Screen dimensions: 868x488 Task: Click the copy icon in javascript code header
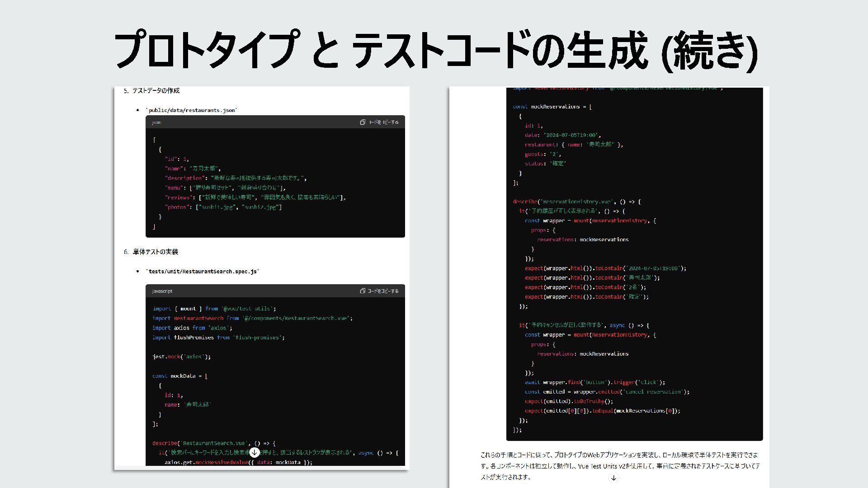click(363, 291)
